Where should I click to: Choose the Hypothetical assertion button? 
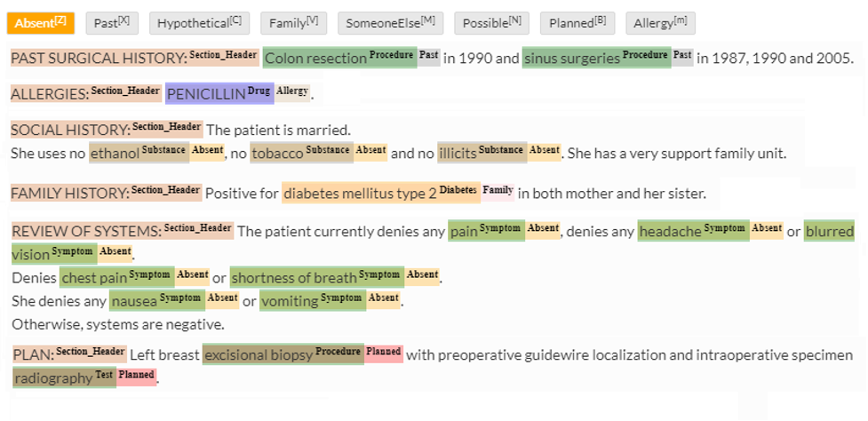199,23
